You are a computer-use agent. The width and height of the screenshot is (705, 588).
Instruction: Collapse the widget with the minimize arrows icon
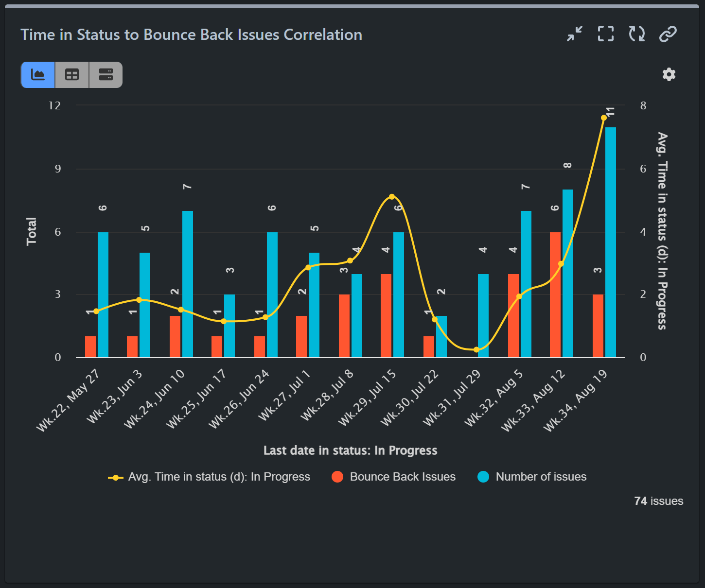coord(574,34)
